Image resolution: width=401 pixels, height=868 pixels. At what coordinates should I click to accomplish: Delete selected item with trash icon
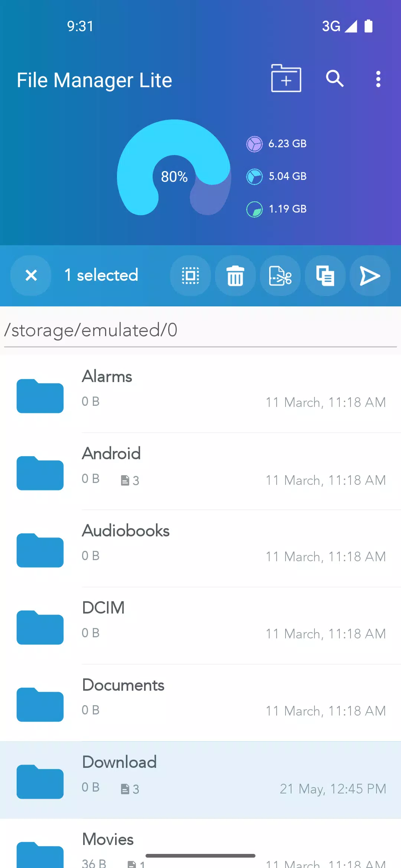click(x=235, y=275)
